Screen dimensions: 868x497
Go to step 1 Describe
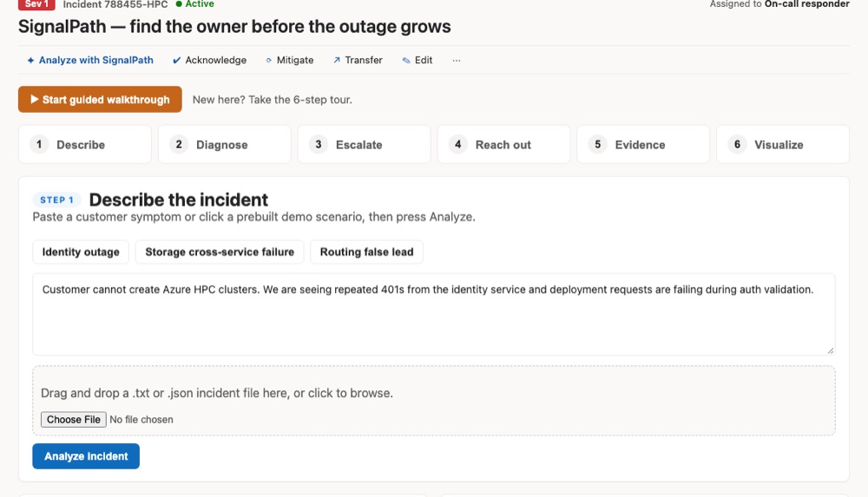coord(85,145)
